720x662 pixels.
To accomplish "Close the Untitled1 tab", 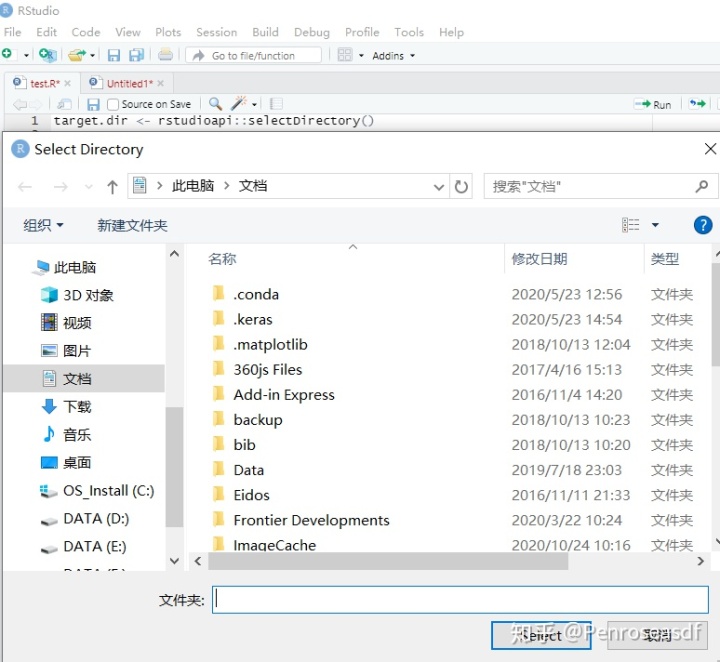I will pyautogui.click(x=160, y=83).
